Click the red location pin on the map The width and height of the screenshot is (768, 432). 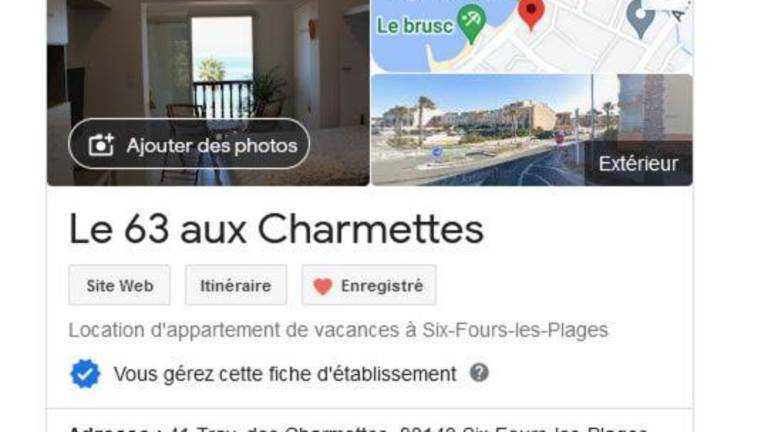click(x=531, y=13)
